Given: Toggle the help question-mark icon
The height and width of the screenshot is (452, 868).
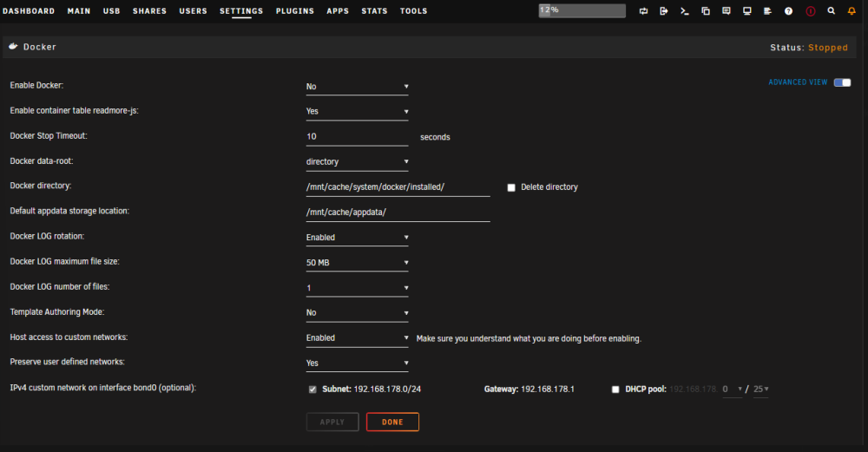Looking at the screenshot, I should tap(788, 11).
